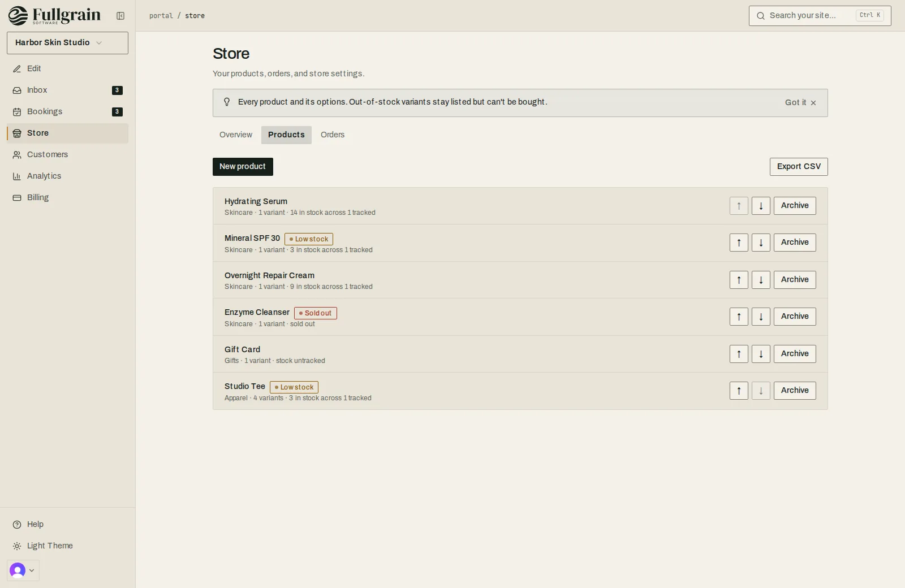Open Edit in the sidebar
The image size is (905, 588).
(x=67, y=68)
